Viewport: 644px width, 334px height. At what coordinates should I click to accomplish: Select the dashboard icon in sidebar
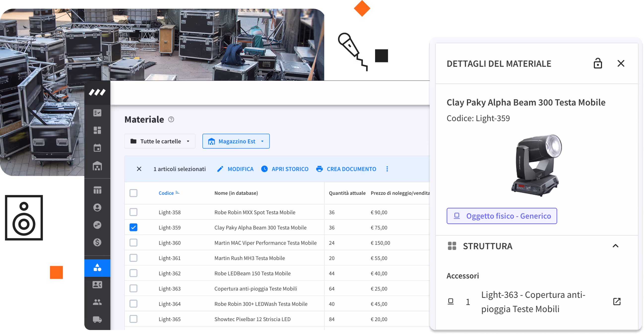[x=97, y=130]
